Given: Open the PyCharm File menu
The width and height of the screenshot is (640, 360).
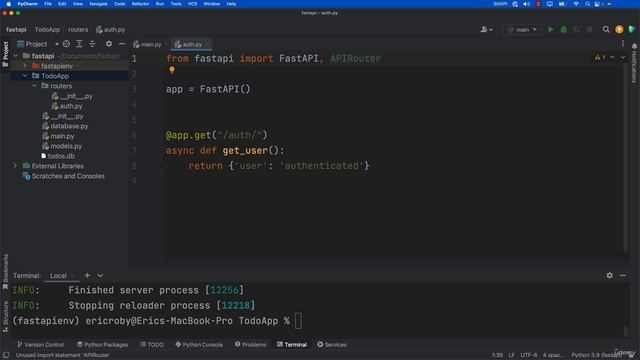Looking at the screenshot, I should 48,4.
